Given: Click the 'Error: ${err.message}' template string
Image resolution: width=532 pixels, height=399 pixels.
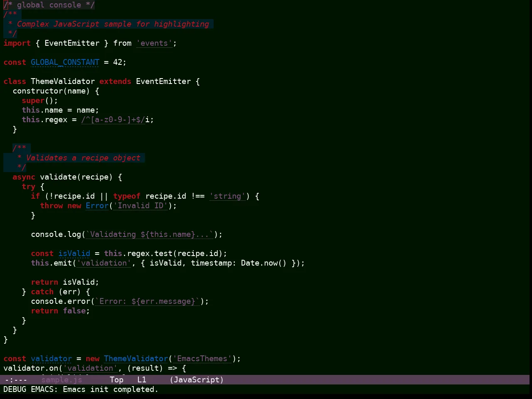Looking at the screenshot, I should pos(147,301).
